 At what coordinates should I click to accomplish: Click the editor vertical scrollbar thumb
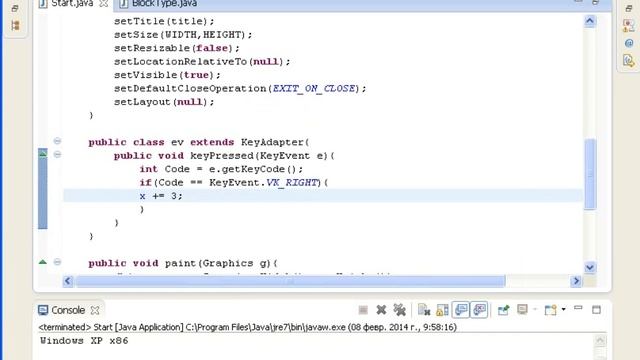(x=590, y=174)
